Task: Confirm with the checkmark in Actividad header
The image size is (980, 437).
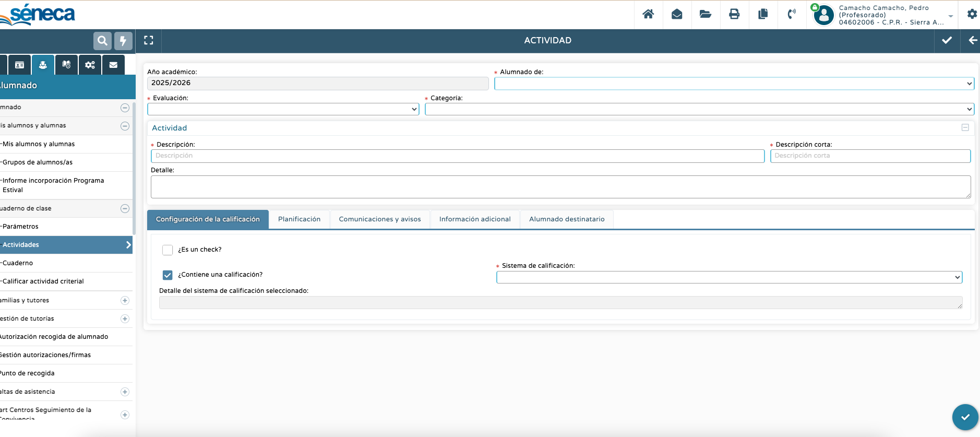Action: coord(947,40)
